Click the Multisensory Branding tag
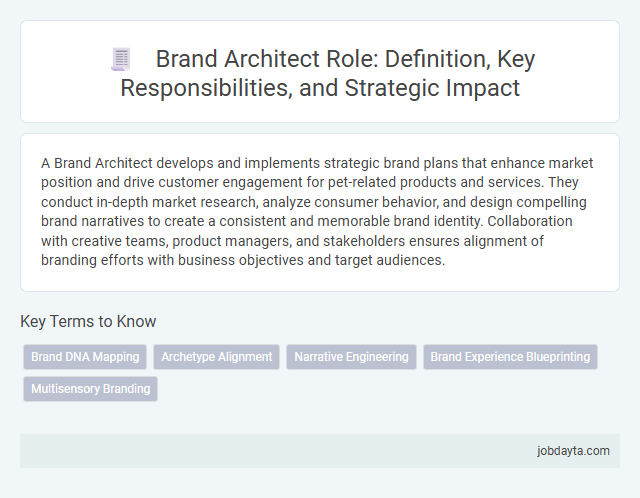This screenshot has height=498, width=640. 91,389
